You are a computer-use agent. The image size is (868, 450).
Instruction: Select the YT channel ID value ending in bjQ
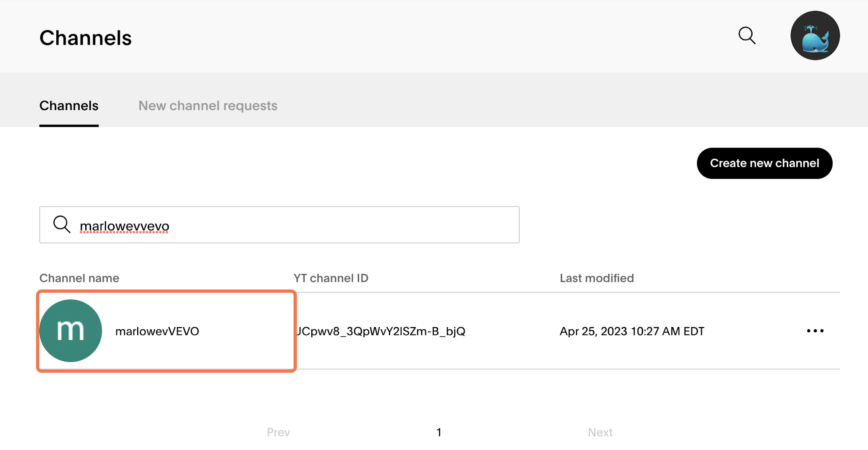coord(381,331)
